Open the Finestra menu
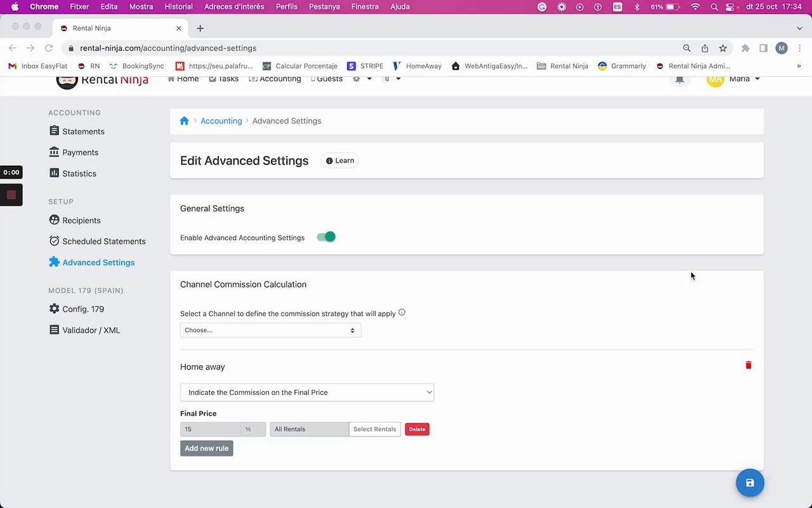 pyautogui.click(x=365, y=7)
